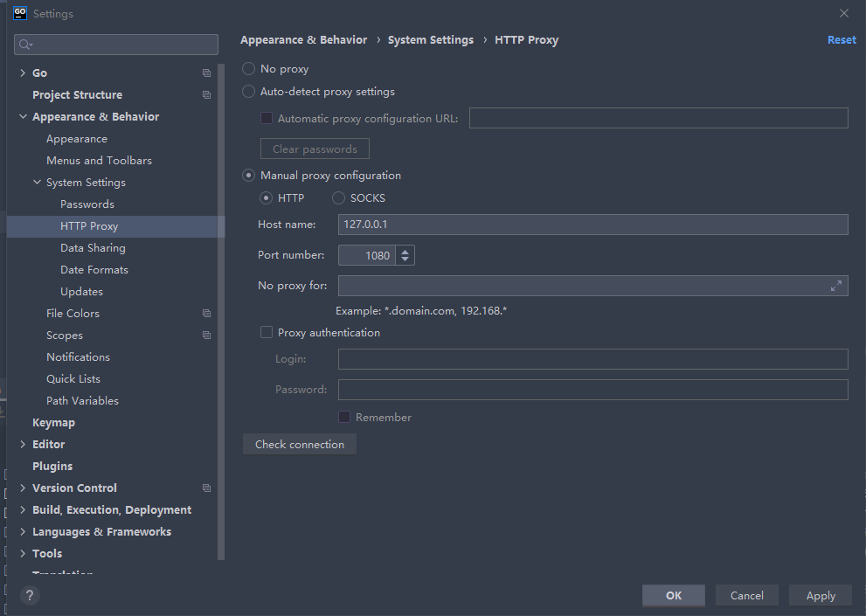Select Passwords under System Settings
The image size is (866, 616).
pyautogui.click(x=87, y=204)
